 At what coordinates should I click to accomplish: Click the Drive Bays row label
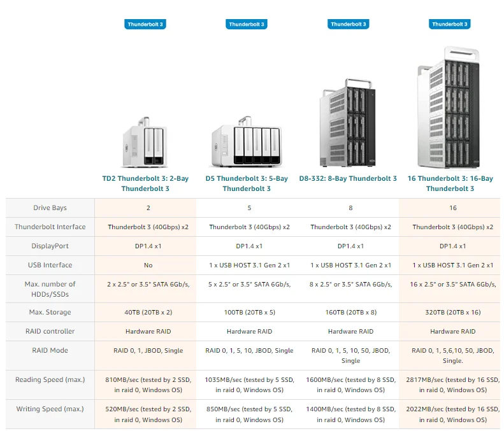(x=50, y=208)
